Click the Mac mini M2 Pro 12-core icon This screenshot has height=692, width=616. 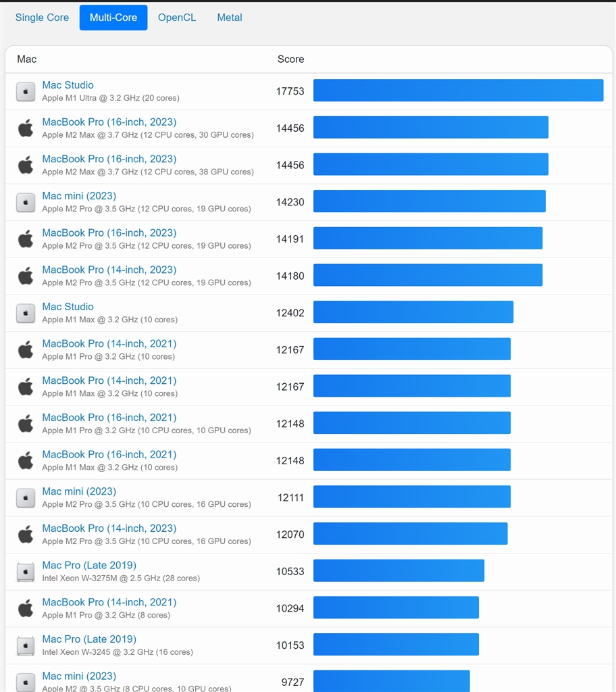[26, 202]
